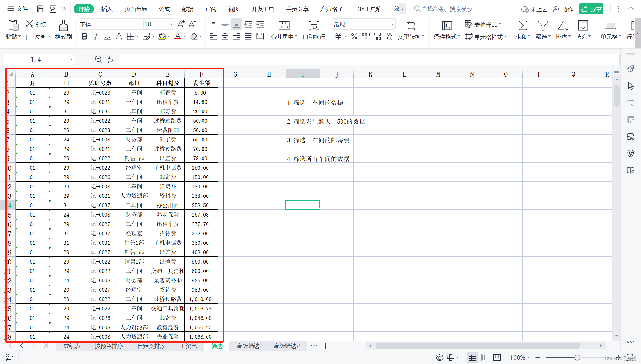Click the 分享 share button
The height and width of the screenshot is (364, 641).
591,9
